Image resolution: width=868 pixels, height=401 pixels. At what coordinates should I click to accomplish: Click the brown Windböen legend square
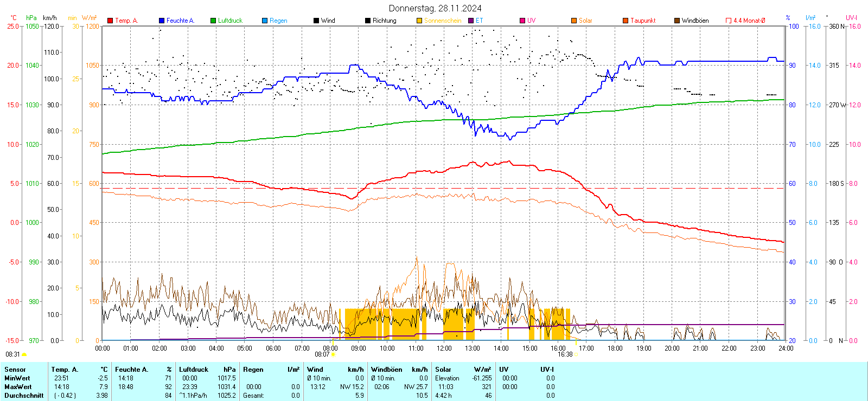coord(677,21)
